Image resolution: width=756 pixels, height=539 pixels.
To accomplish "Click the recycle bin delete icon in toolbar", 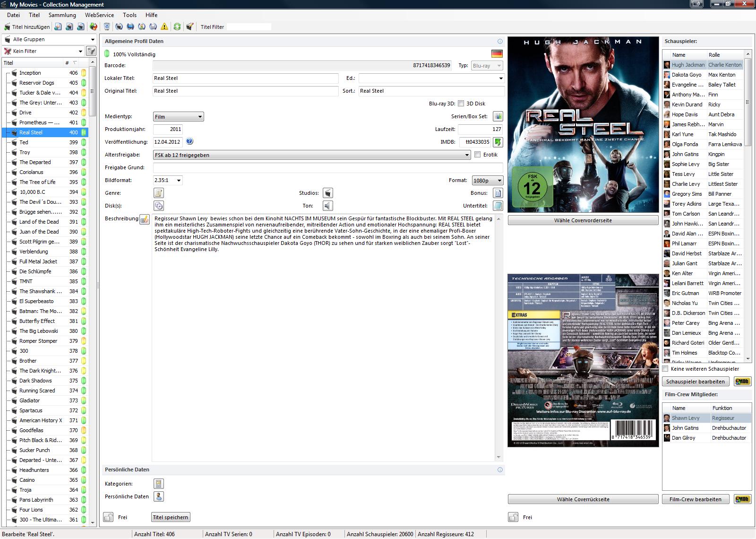I will 107,27.
